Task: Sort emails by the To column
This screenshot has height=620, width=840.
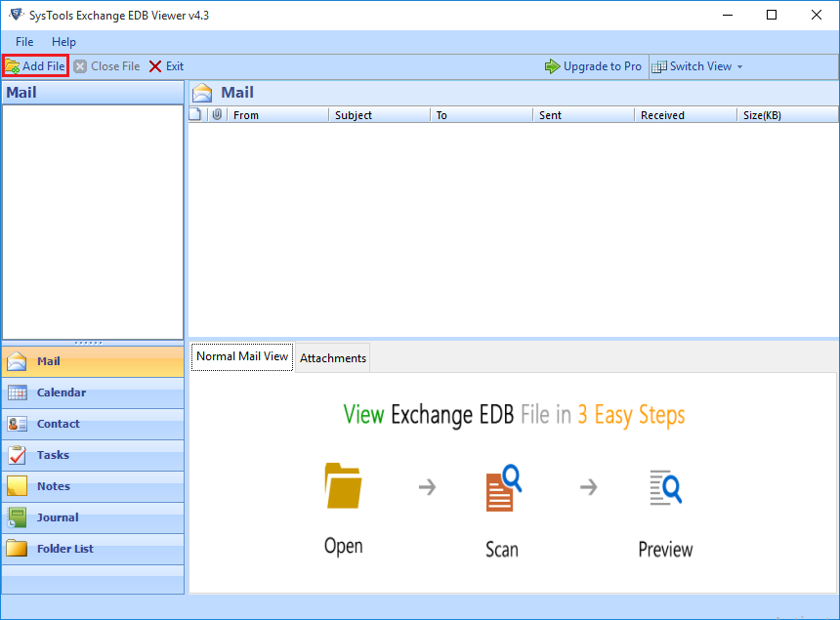Action: (x=482, y=115)
